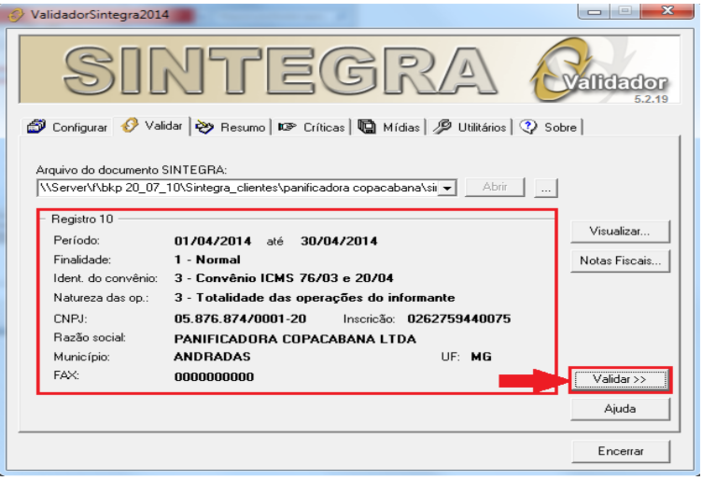702x480 pixels.
Task: Click the Validar tab icon
Action: point(130,126)
